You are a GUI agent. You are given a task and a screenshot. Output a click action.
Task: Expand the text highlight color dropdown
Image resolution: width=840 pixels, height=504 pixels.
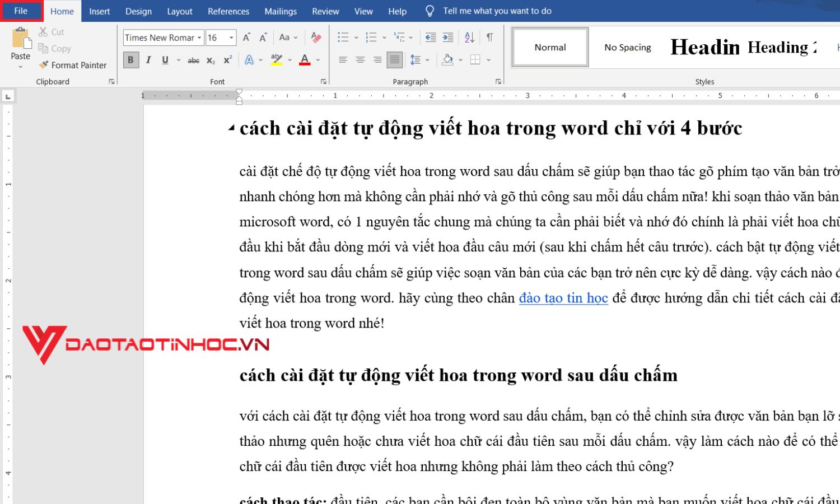(x=290, y=59)
